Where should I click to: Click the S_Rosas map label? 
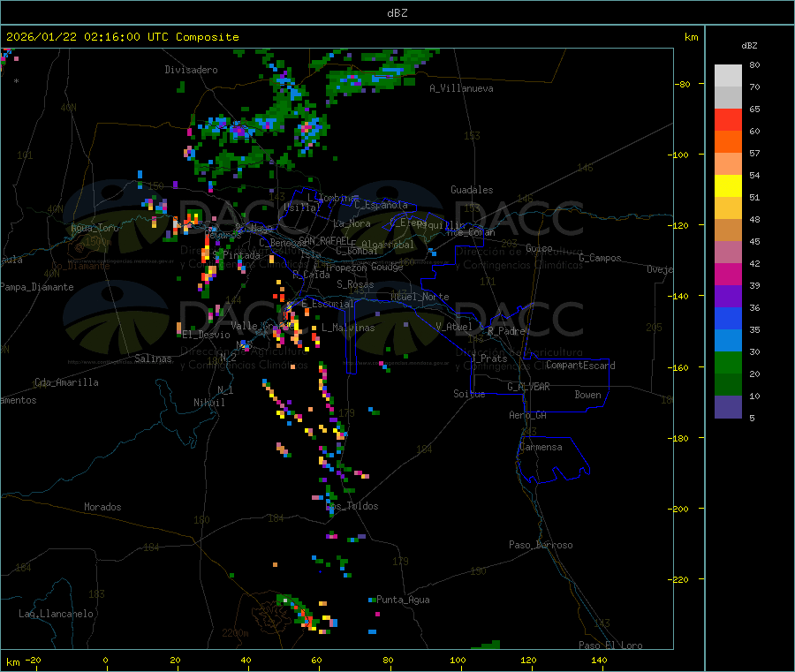coord(355,284)
